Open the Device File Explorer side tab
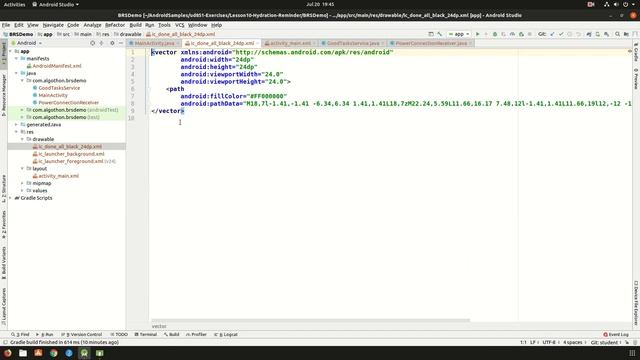This screenshot has width=640, height=360. coord(636,303)
